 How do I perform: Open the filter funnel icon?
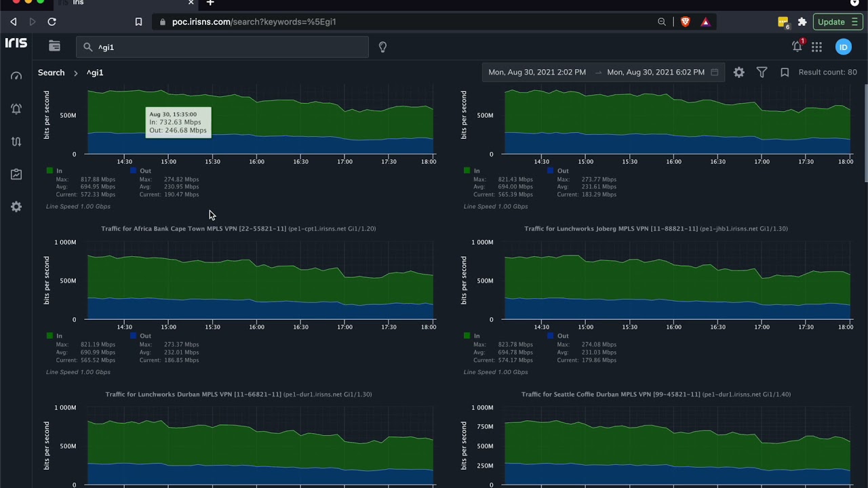(762, 72)
